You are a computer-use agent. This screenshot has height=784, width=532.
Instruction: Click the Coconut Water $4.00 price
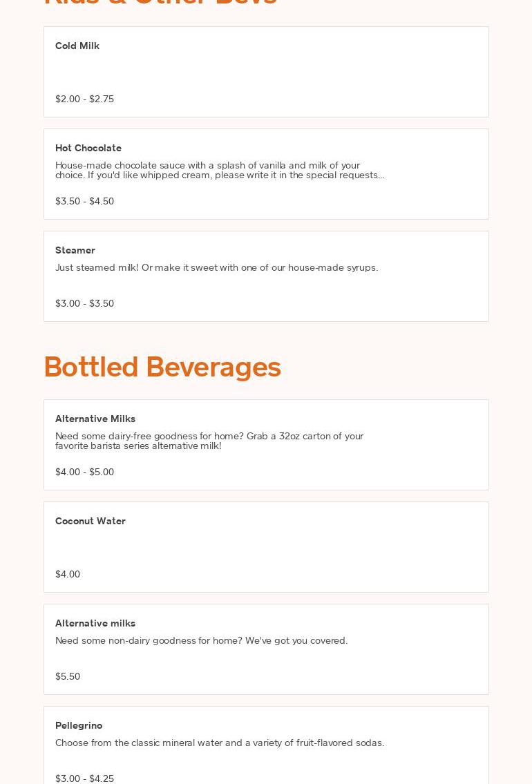point(68,574)
